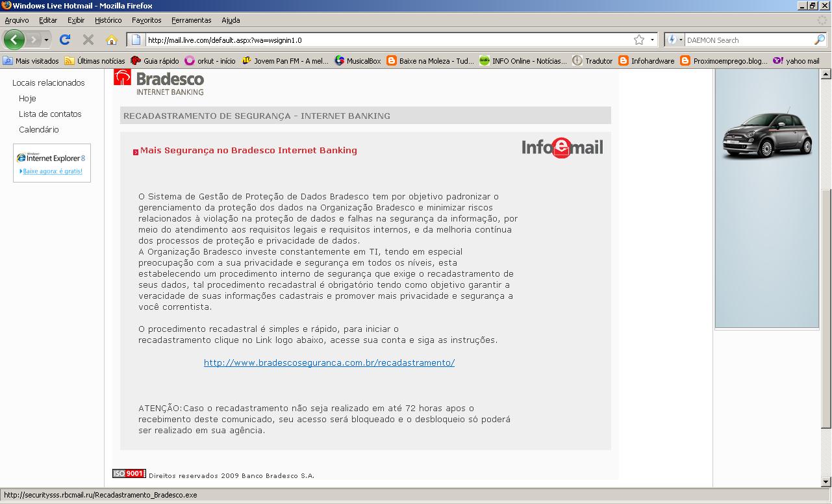
Task: Open the Jovem Pan FM bookmark
Action: [x=285, y=61]
